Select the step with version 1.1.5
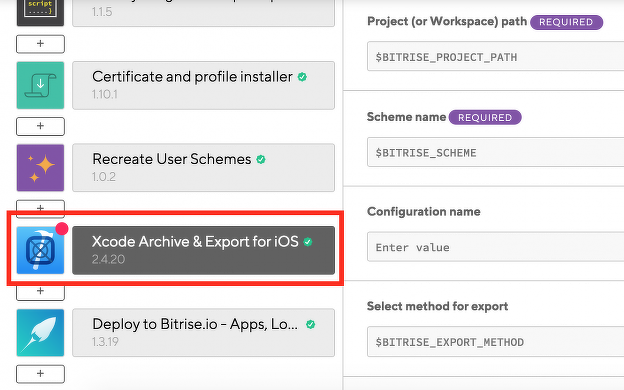 click(x=203, y=13)
